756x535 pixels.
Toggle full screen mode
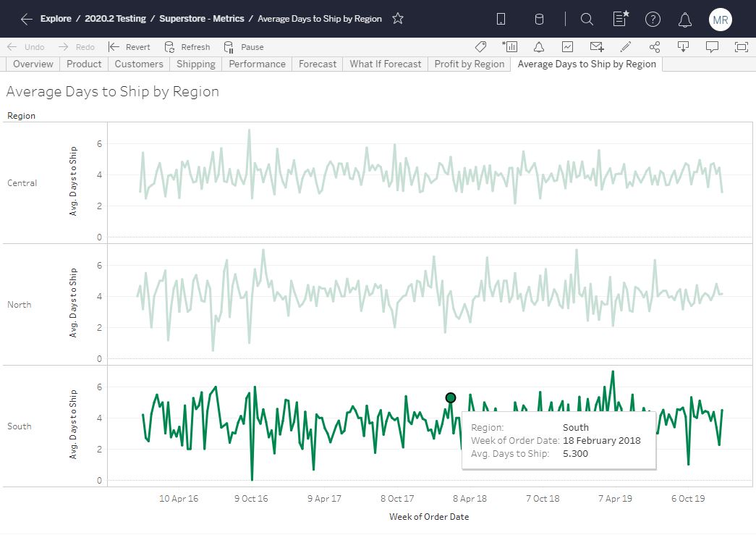coord(741,47)
